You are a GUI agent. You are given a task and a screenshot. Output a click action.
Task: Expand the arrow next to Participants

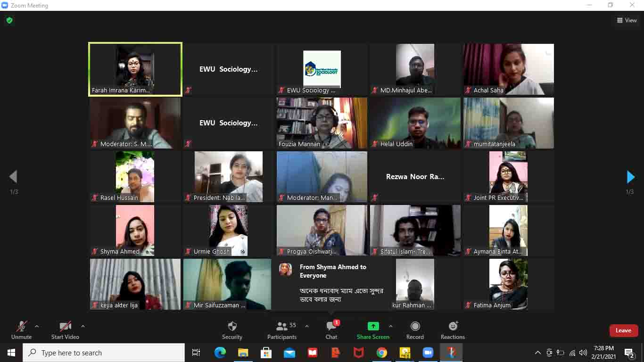(307, 326)
